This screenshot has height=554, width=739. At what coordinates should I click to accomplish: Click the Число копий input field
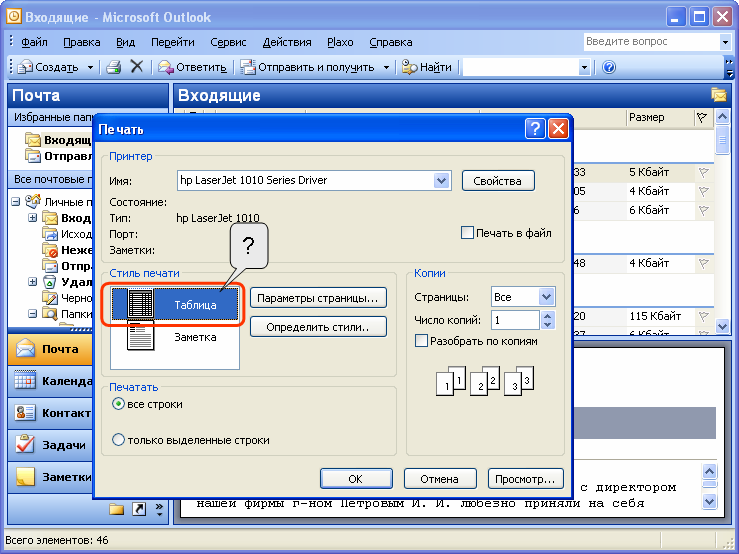[515, 320]
